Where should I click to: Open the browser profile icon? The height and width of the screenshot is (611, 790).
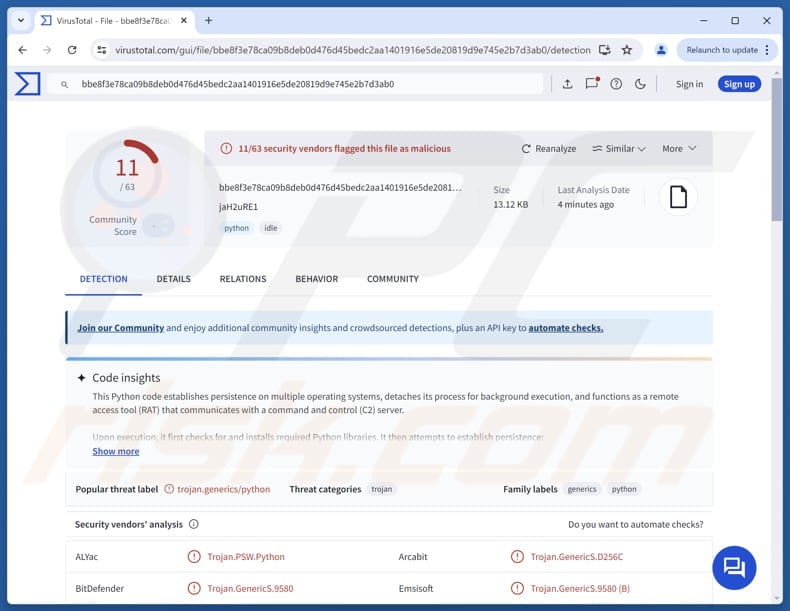pyautogui.click(x=661, y=50)
